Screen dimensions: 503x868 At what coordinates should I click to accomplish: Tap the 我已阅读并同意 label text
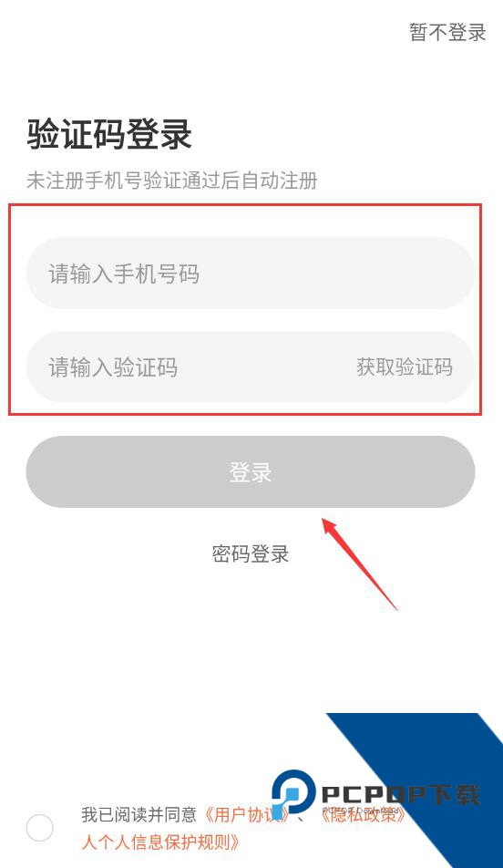point(139,814)
